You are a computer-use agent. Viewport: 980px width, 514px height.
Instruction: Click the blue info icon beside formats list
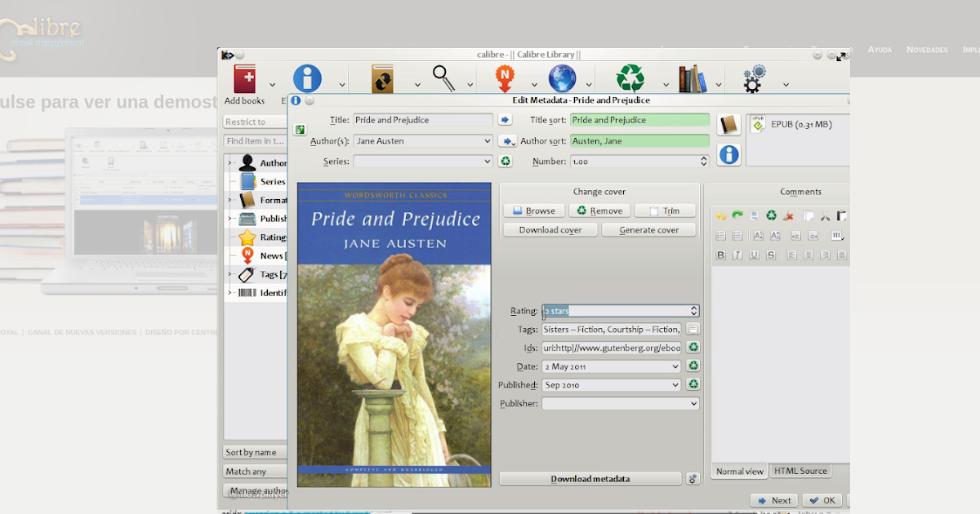tap(729, 154)
